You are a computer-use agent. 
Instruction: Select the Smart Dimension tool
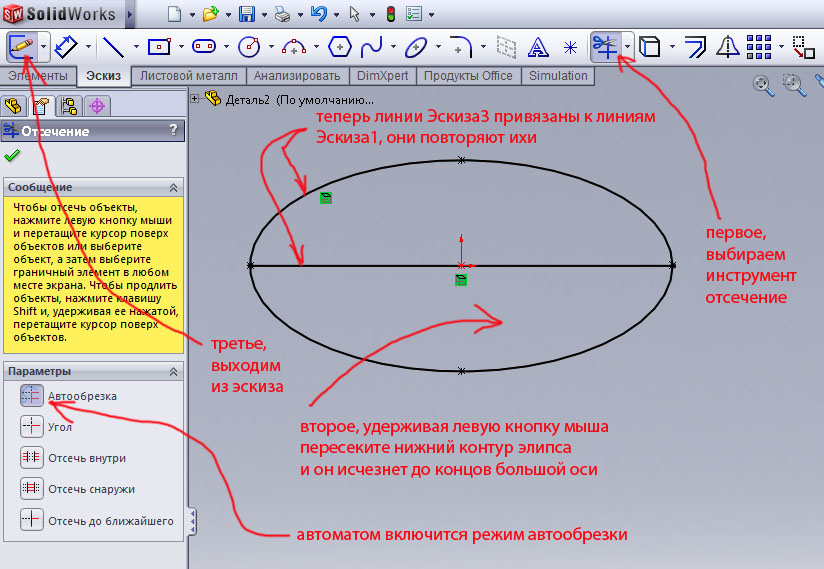click(67, 46)
